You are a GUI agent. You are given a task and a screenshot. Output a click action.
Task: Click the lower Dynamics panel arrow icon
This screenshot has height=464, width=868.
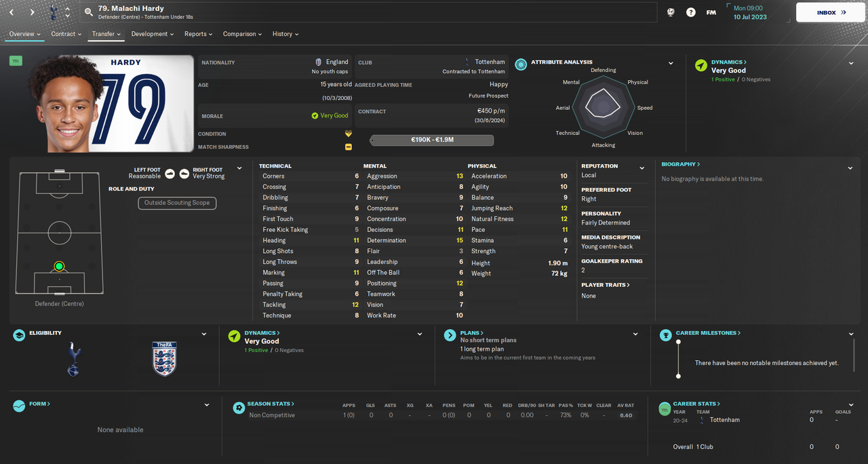coord(234,336)
